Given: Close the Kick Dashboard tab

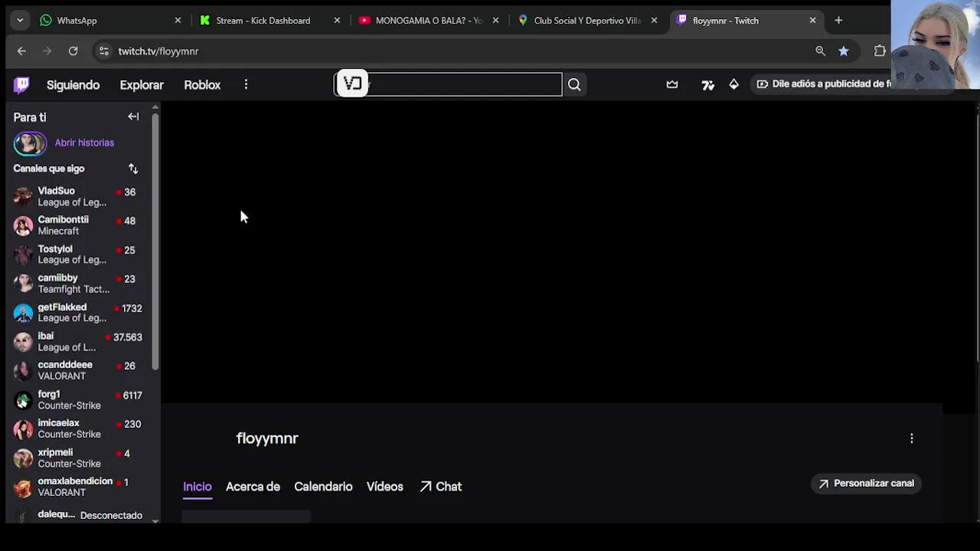Looking at the screenshot, I should coord(337,21).
